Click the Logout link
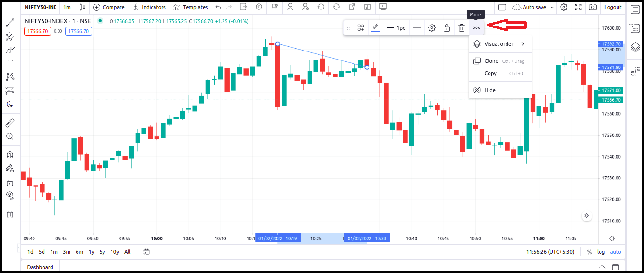Image resolution: width=644 pixels, height=273 pixels. click(613, 7)
